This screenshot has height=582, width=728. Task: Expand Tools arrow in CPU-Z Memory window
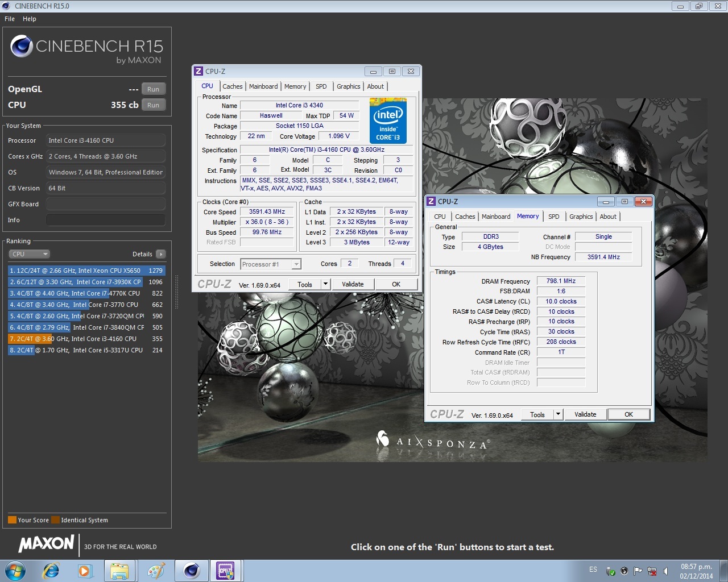(558, 414)
